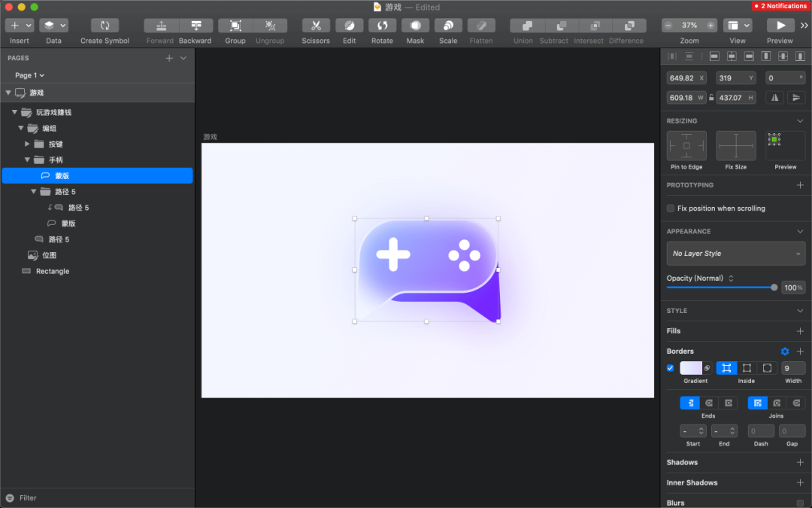The width and height of the screenshot is (812, 508).
Task: Open border options gear icon
Action: coord(785,351)
